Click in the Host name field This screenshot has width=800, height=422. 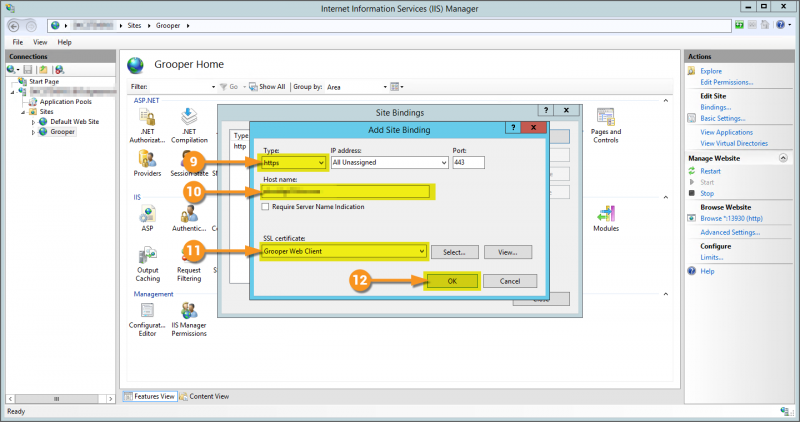345,192
